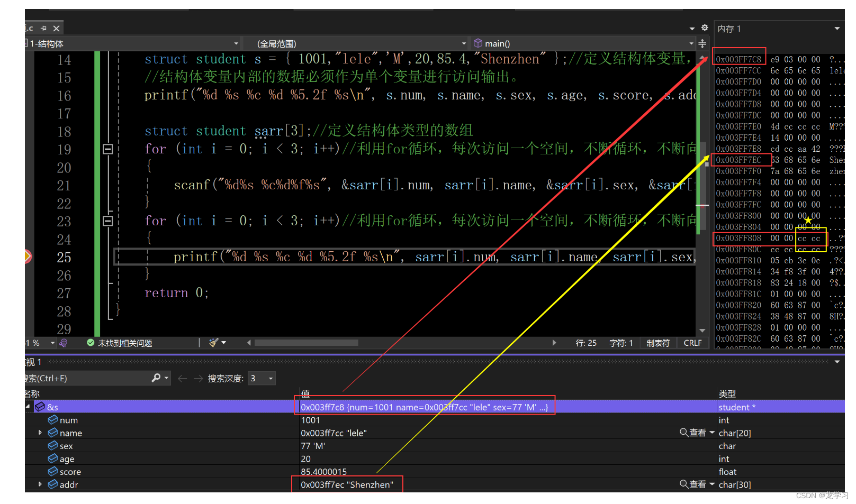Click the editor horizontal scrollbar thumb
Viewport: 856px width, 504px height.
pyautogui.click(x=307, y=343)
